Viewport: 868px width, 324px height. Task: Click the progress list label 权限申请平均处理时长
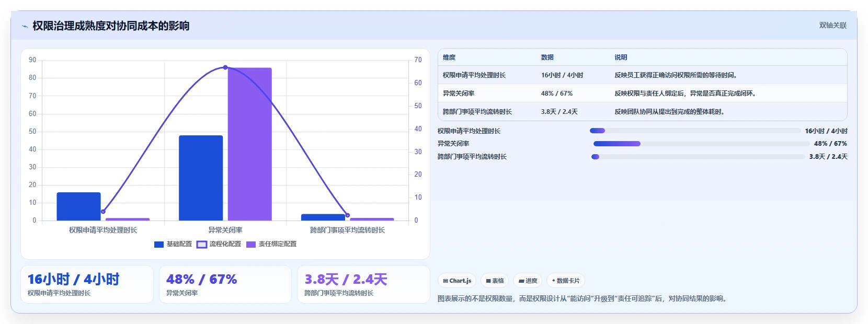469,131
